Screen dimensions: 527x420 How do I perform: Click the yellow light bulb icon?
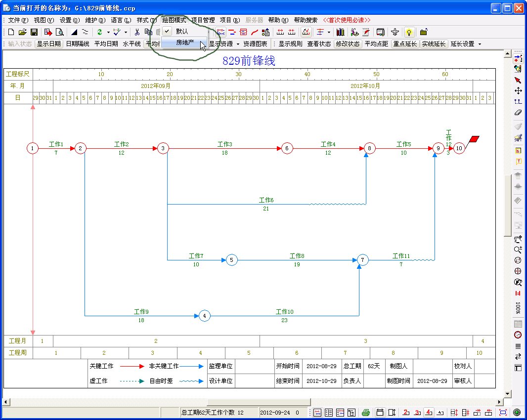(x=409, y=32)
